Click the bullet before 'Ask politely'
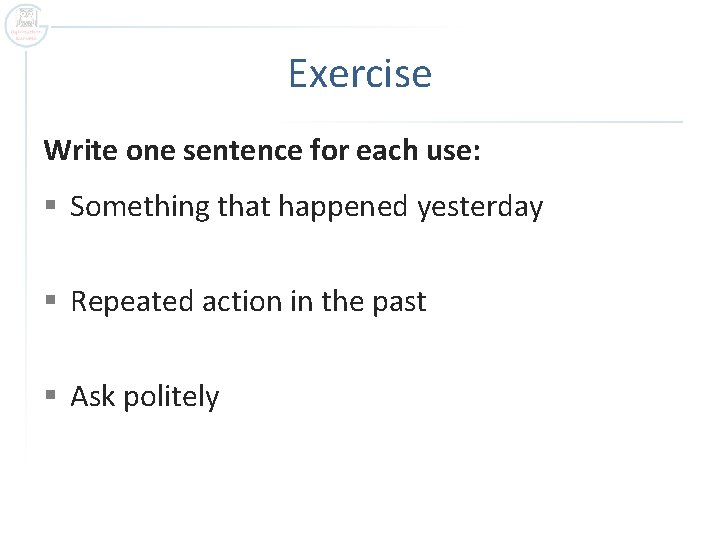This screenshot has width=720, height=540. pyautogui.click(x=51, y=398)
